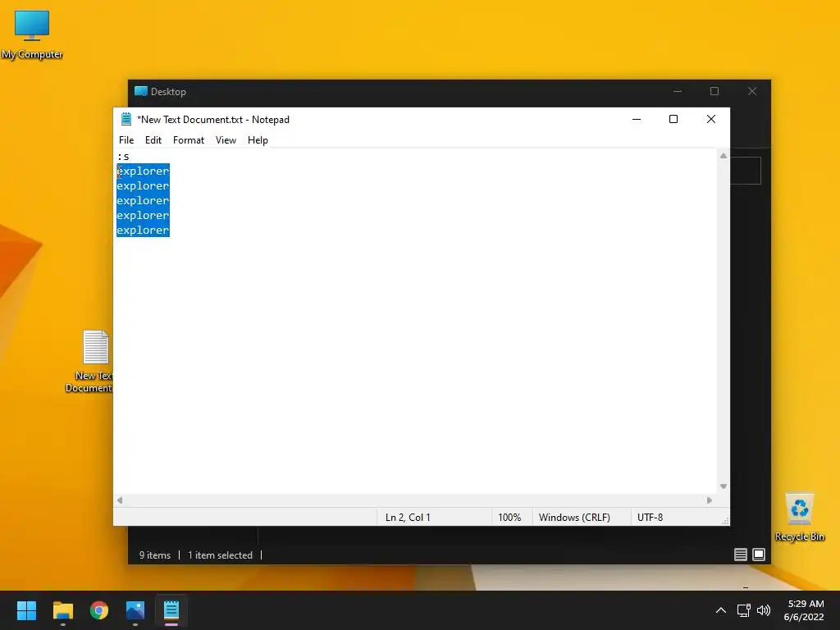Maximize the Desktop explorer window
The height and width of the screenshot is (630, 840).
714,92
